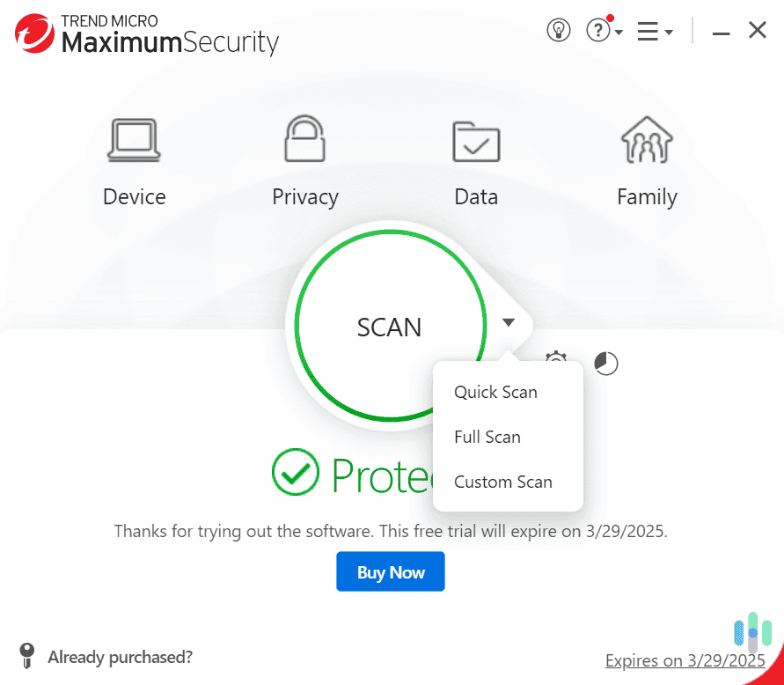Open the hamburger main menu icon
The height and width of the screenshot is (685, 784).
(648, 29)
